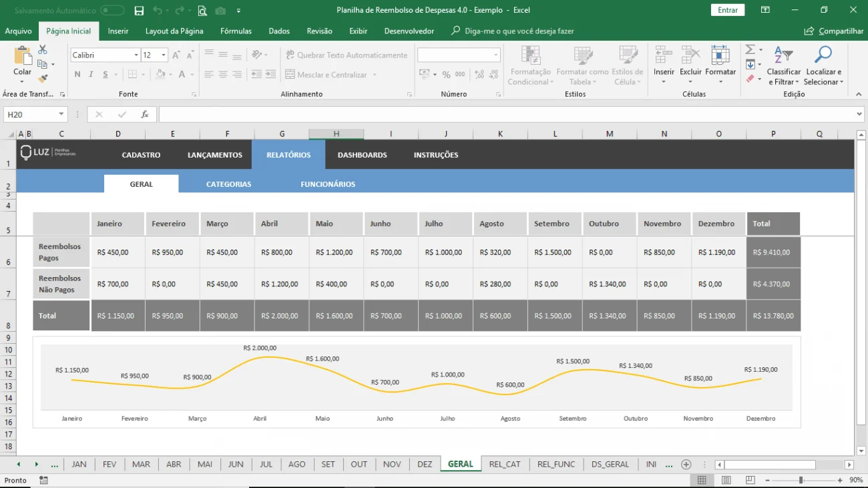Increase font size with the large A icon
Screen dimensions: 868x488
(x=176, y=55)
